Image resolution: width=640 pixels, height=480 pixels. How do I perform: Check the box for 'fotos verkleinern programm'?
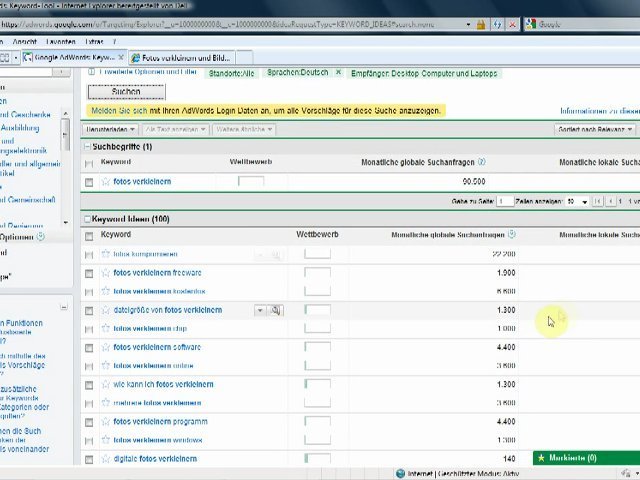(x=89, y=422)
